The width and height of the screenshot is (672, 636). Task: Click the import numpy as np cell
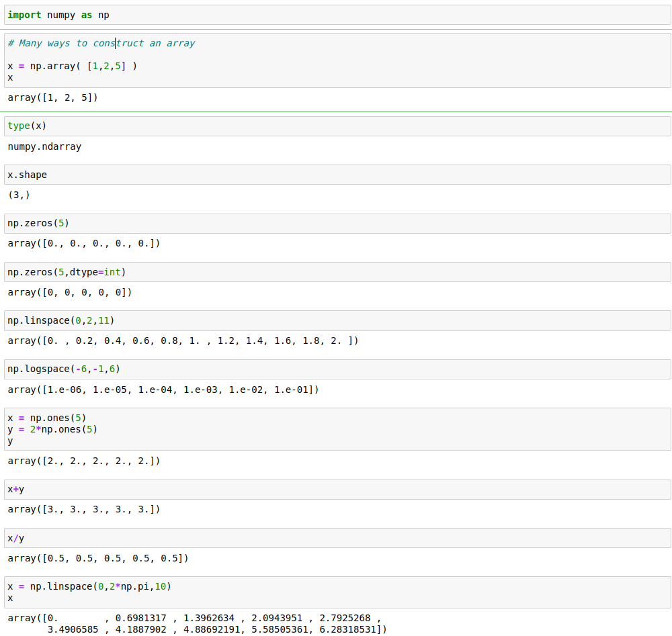click(x=336, y=15)
